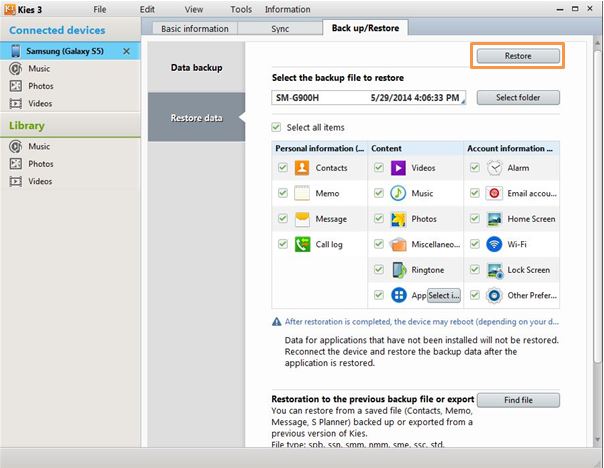604x468 pixels.
Task: Uncheck the Lock Screen checkbox
Action: [475, 269]
